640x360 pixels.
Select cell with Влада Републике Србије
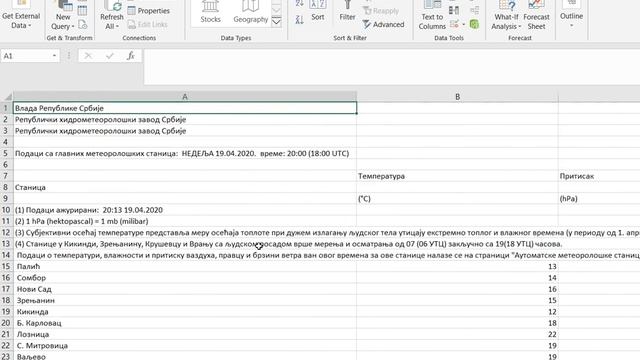click(x=185, y=108)
